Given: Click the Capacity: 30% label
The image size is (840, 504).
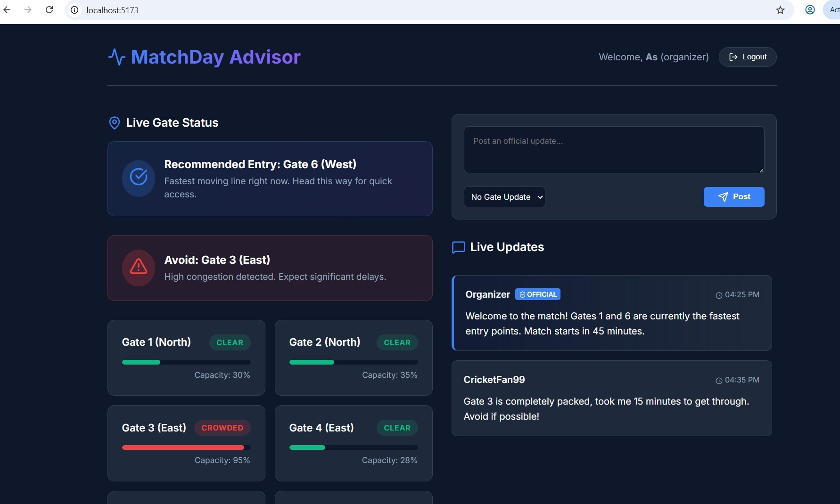Looking at the screenshot, I should tap(222, 375).
